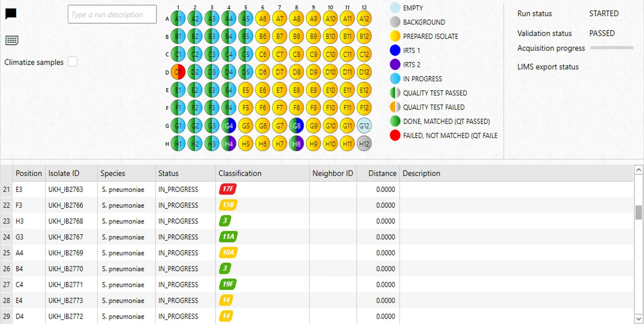Image resolution: width=644 pixels, height=324 pixels.
Task: Select IRTS 2 well H8
Action: pyautogui.click(x=297, y=144)
